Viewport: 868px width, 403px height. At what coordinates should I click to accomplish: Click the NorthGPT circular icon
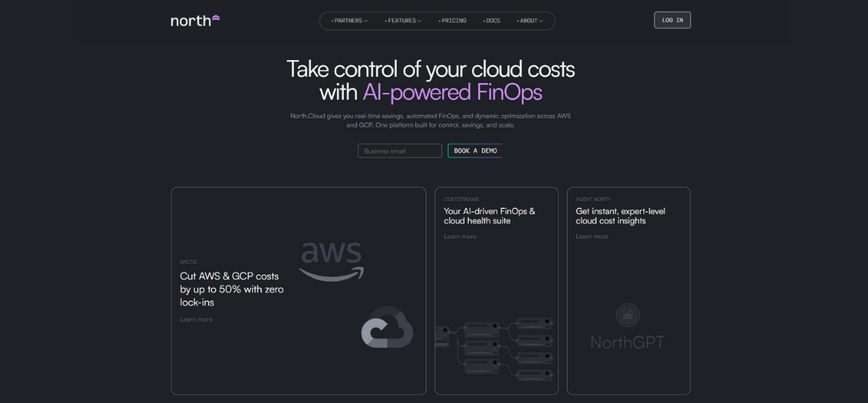628,315
